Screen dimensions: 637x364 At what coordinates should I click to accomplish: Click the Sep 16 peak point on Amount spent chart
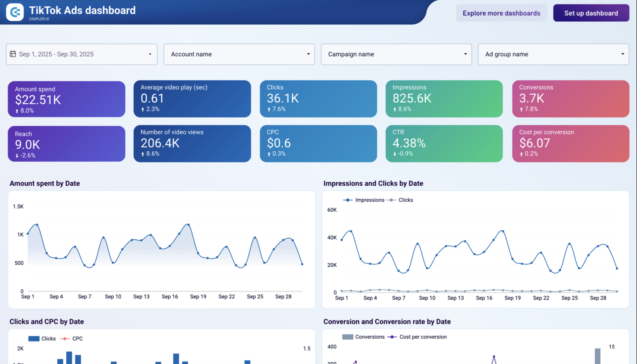pyautogui.click(x=188, y=225)
